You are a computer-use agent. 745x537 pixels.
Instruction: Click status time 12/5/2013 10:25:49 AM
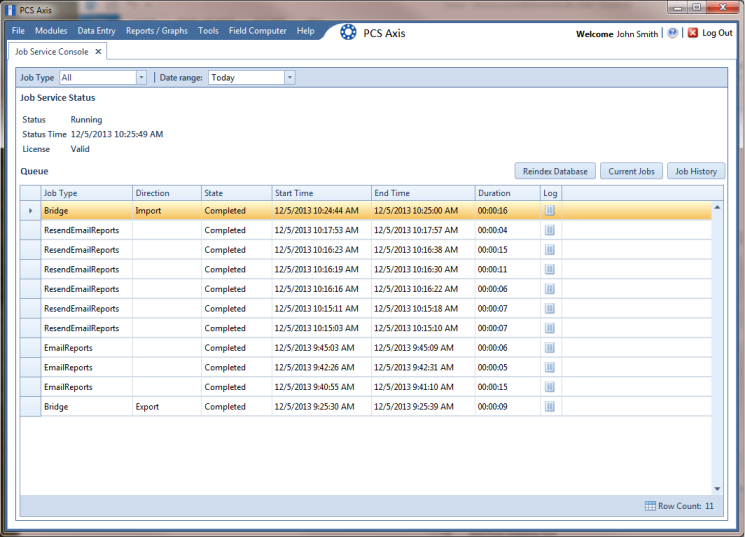[117, 134]
